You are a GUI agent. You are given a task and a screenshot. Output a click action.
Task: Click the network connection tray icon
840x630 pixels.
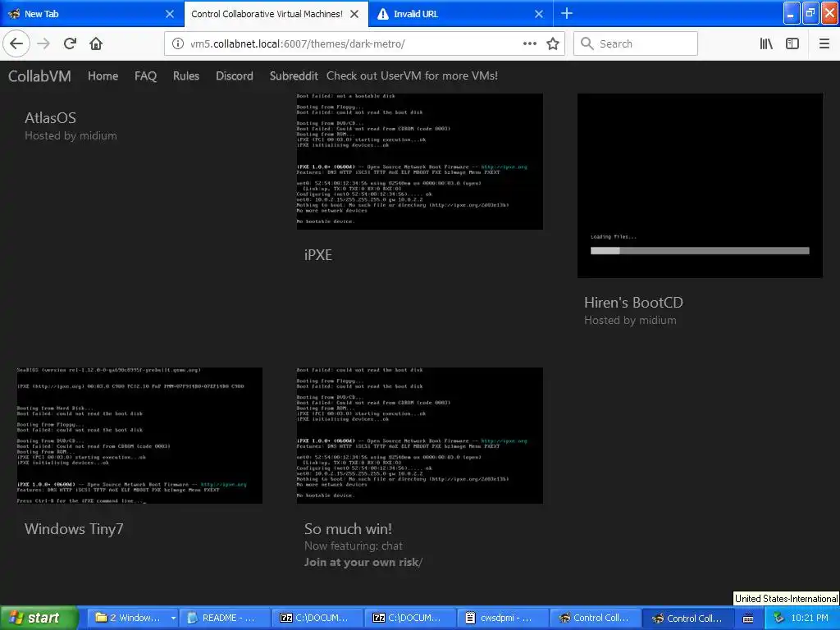[778, 618]
